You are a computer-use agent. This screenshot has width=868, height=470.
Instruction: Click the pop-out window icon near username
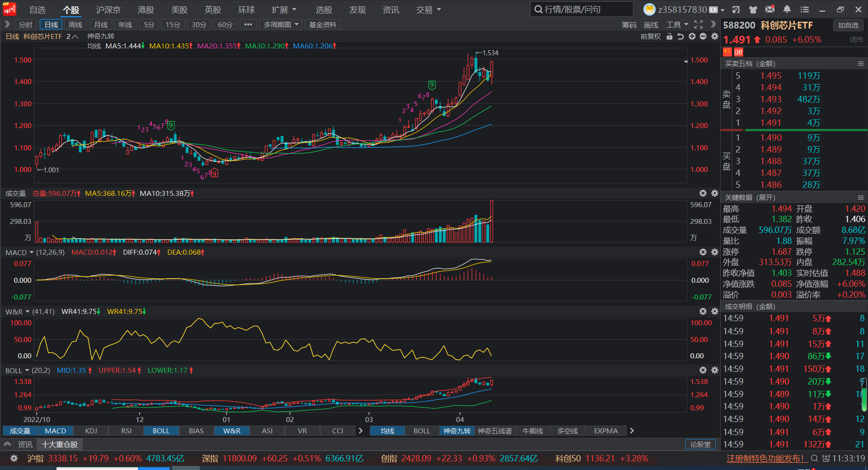(736, 9)
